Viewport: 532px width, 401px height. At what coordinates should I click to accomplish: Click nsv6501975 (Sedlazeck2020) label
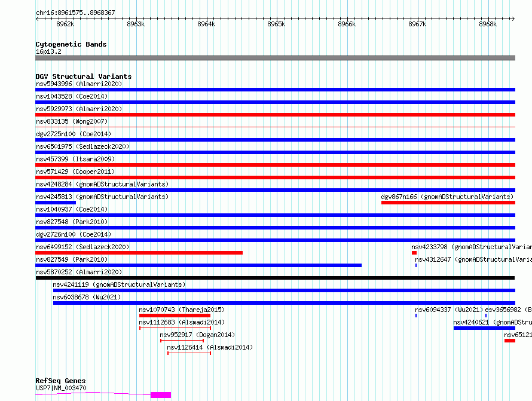click(82, 146)
